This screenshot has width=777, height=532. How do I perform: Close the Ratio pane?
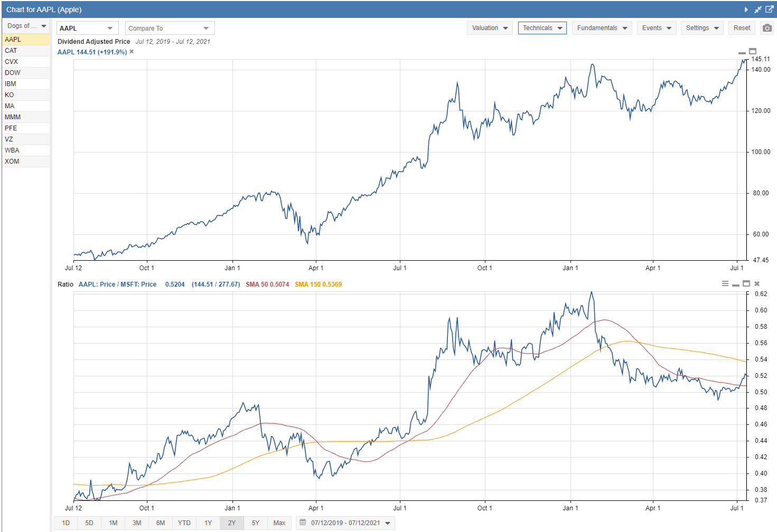(x=757, y=283)
